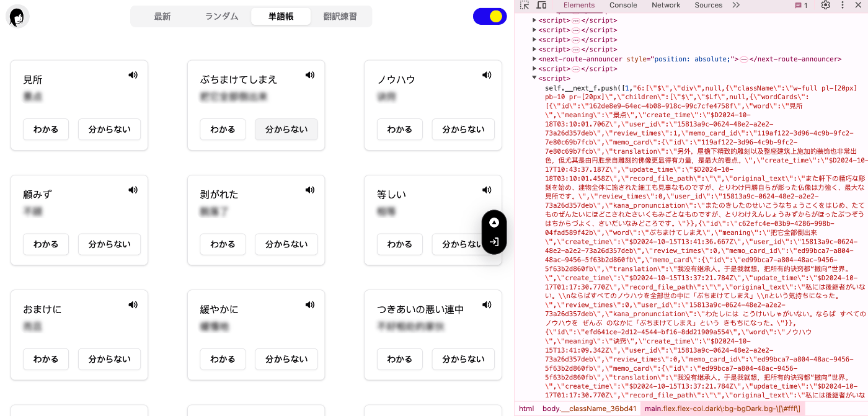This screenshot has width=868, height=416.
Task: Click わかる on 剥がれた card
Action: pos(223,244)
